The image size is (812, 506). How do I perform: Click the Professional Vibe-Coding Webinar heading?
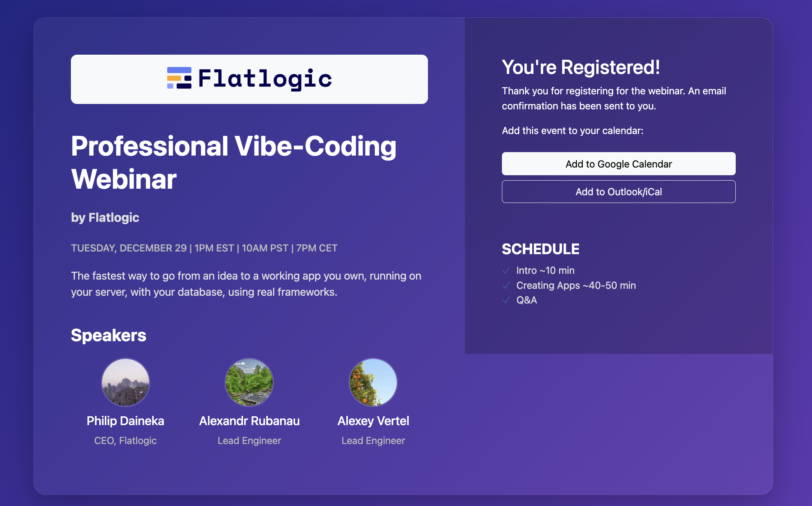[x=233, y=163]
